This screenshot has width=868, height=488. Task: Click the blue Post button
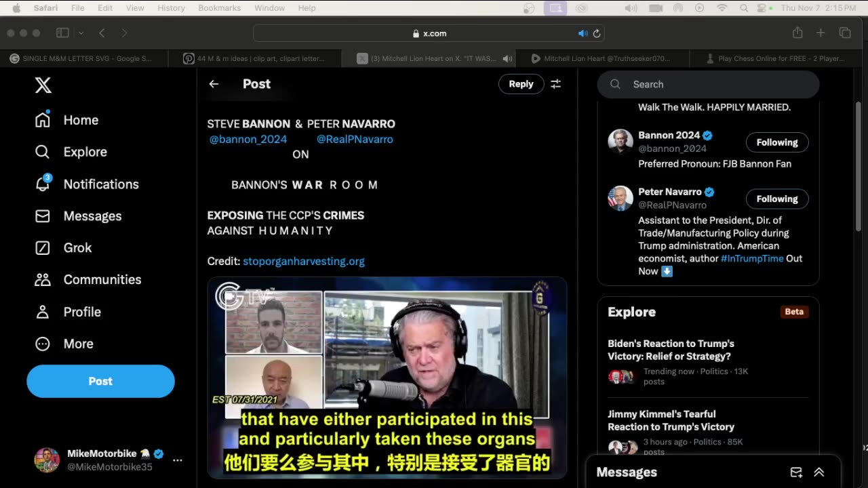click(x=100, y=381)
